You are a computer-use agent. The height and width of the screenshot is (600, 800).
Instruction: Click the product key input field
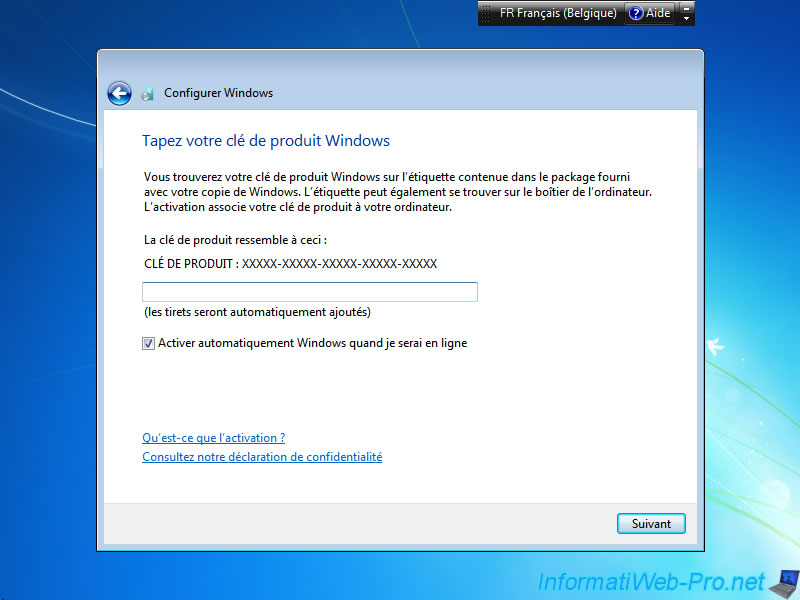(308, 291)
